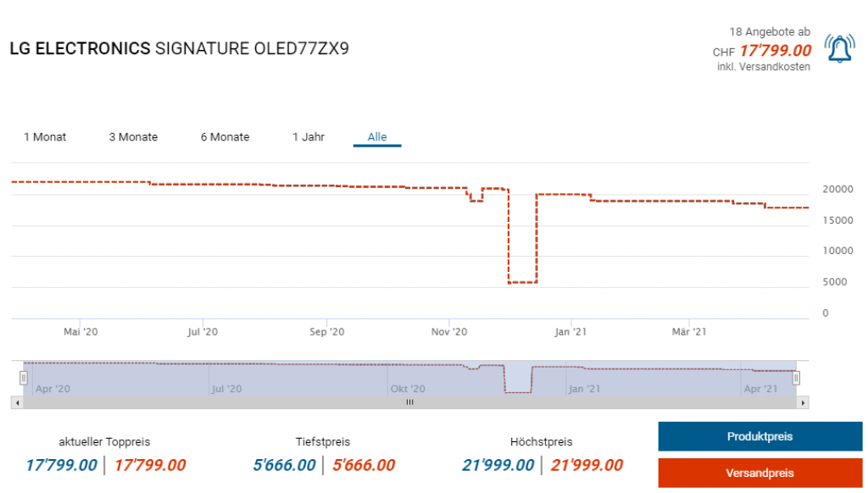Click the CHF 17'799.00 offer price
This screenshot has width=868, height=493.
[x=762, y=51]
